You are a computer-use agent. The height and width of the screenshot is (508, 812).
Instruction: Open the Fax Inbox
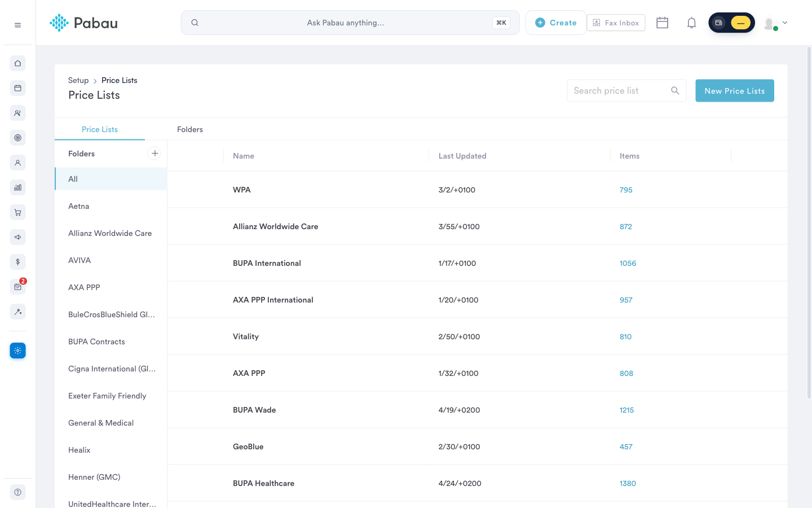click(616, 23)
